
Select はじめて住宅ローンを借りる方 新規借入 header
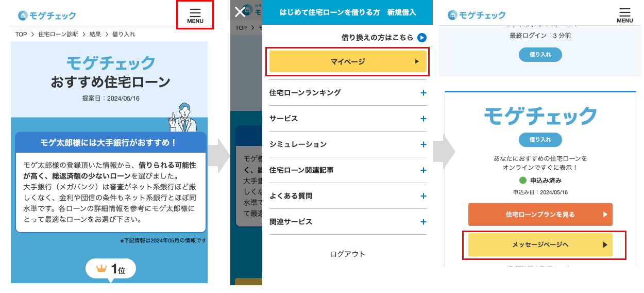pos(348,12)
